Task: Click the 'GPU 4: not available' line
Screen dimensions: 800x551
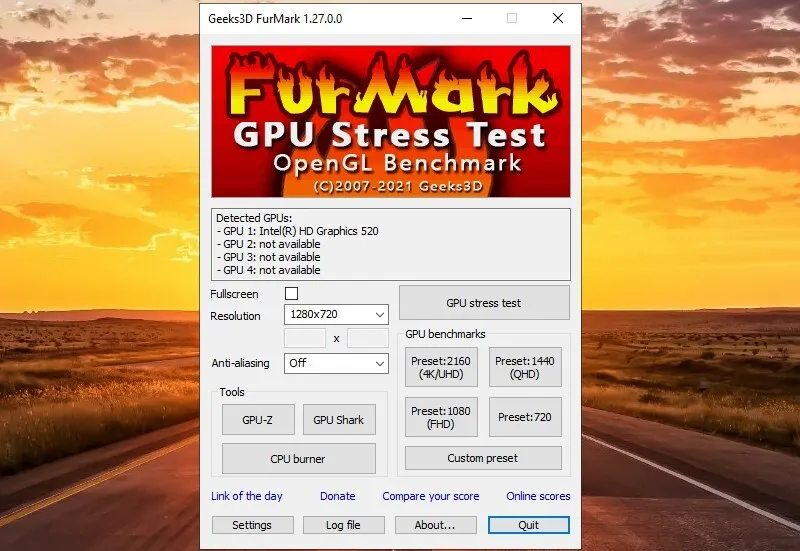Action: [268, 270]
